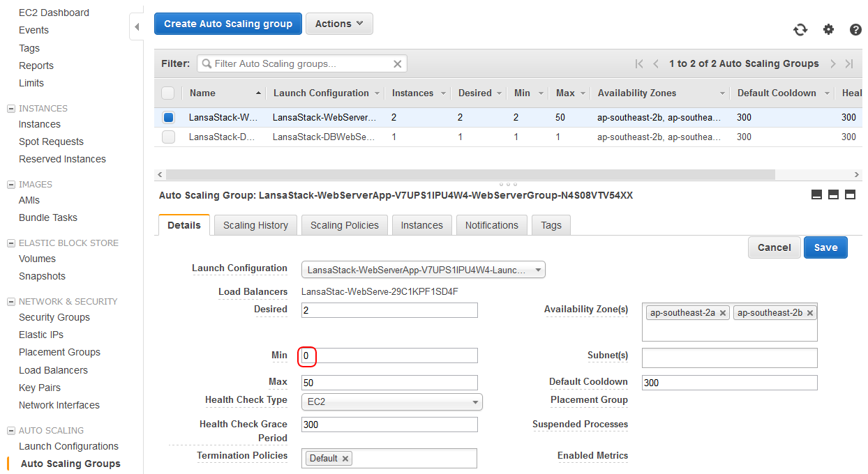This screenshot has height=474, width=868.
Task: Click the table horizontal scrollbar
Action: click(x=470, y=174)
